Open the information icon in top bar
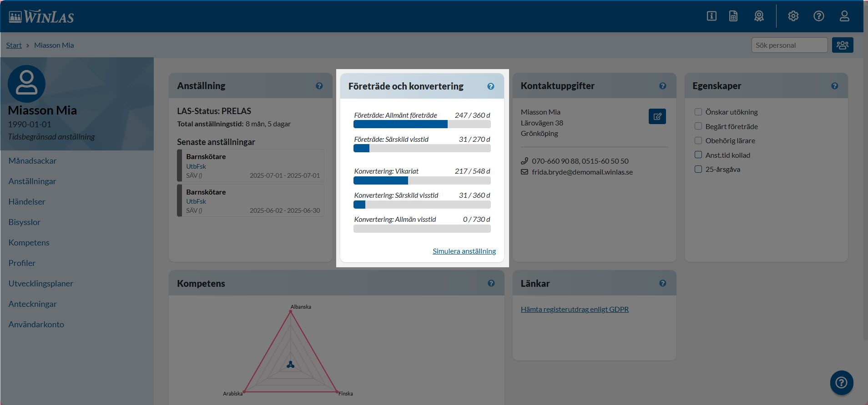The width and height of the screenshot is (868, 405). click(712, 16)
